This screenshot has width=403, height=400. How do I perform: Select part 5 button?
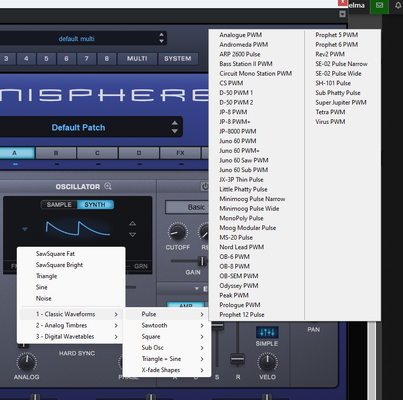click(x=46, y=59)
